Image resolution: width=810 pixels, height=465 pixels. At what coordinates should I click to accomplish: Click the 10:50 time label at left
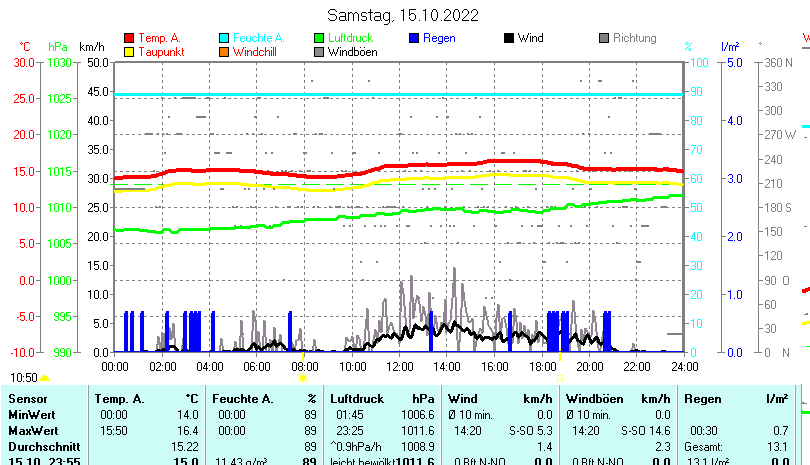(24, 378)
